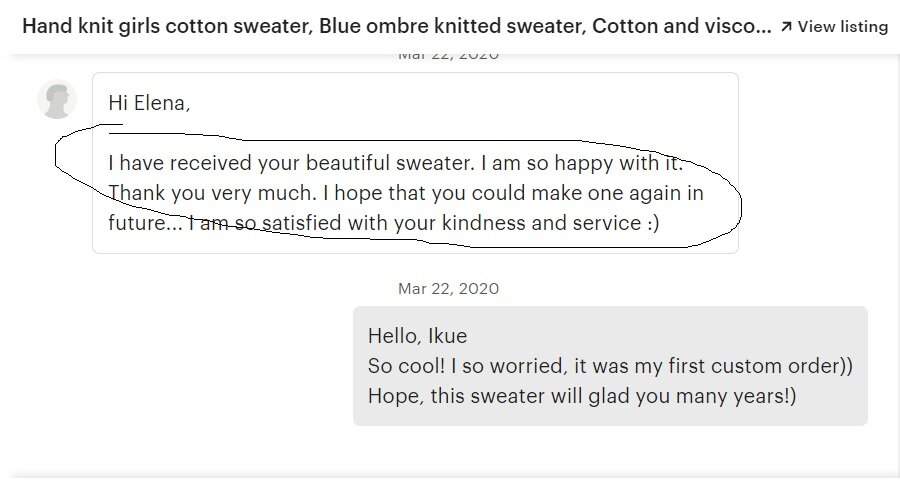Click the buyer's gray avatar icon

(57, 100)
